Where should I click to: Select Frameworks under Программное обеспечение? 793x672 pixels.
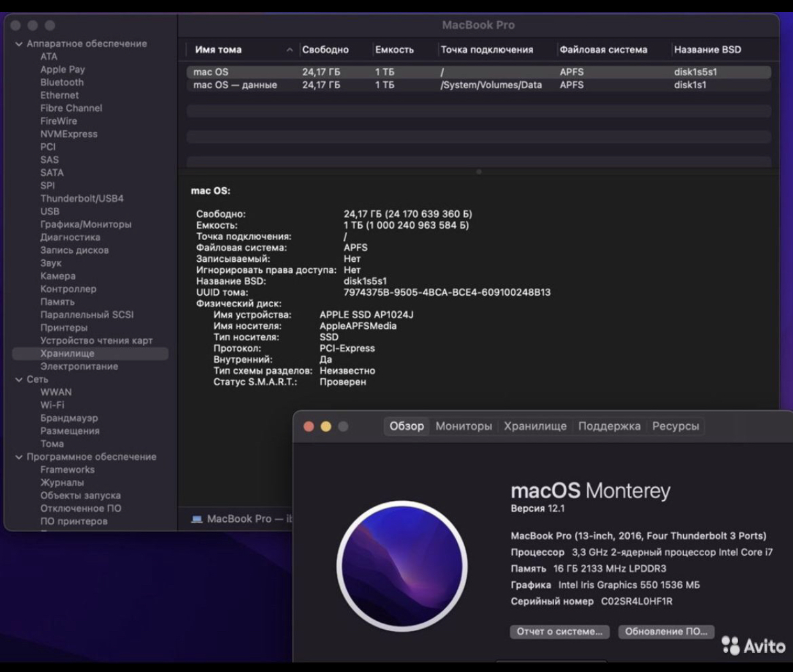point(67,470)
